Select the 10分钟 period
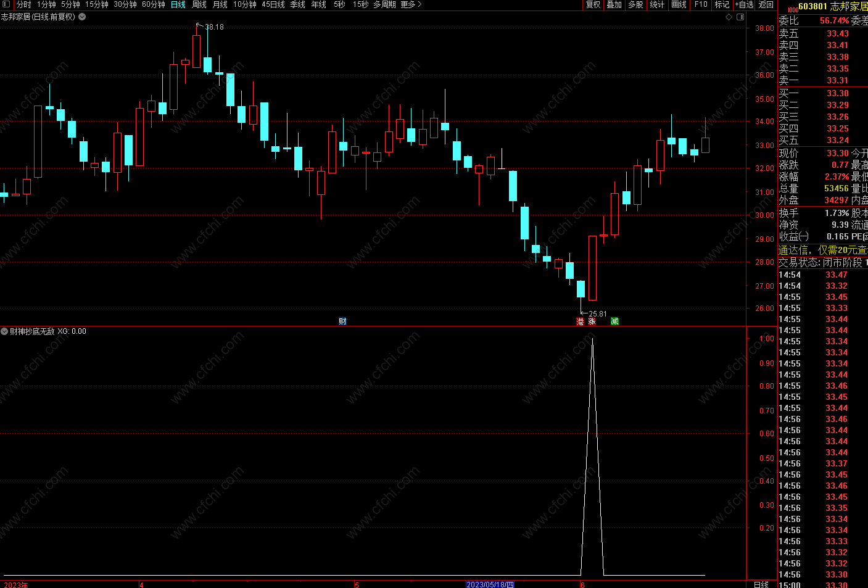The height and width of the screenshot is (588, 868). click(245, 4)
